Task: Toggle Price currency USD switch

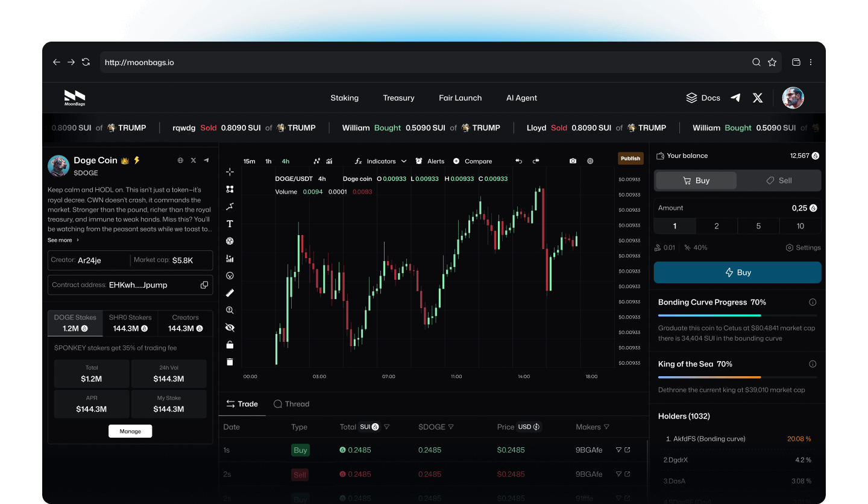Action: [x=529, y=427]
